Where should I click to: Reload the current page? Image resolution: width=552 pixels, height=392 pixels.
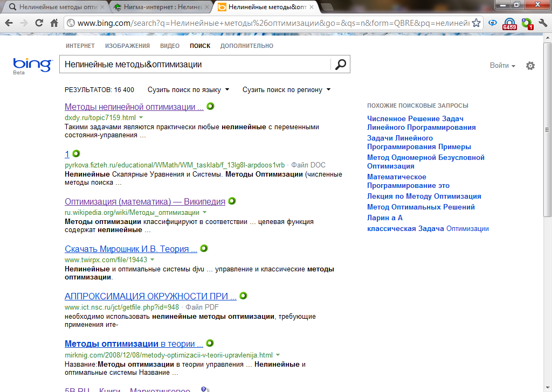[39, 23]
